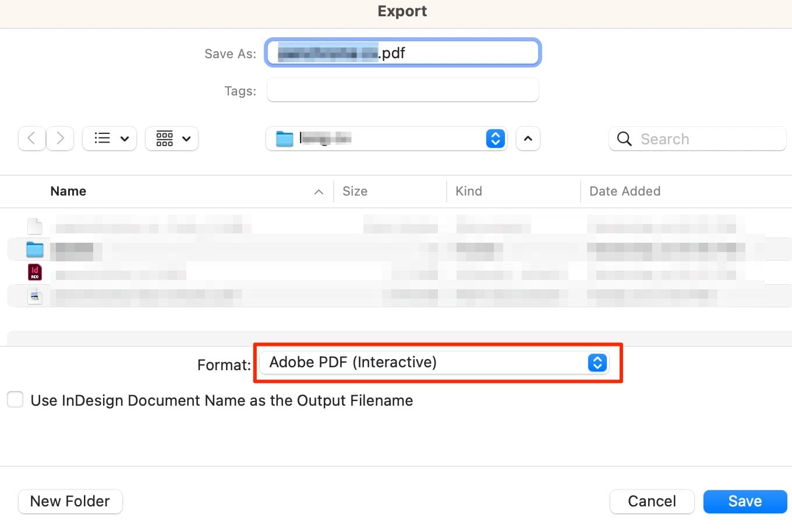
Task: Click the Save button
Action: click(x=745, y=501)
